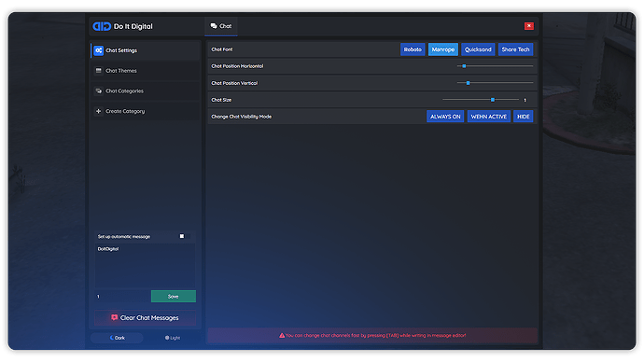Screen dimensions: 644x362
Task: Click the warning triangle icon in banner
Action: point(282,335)
